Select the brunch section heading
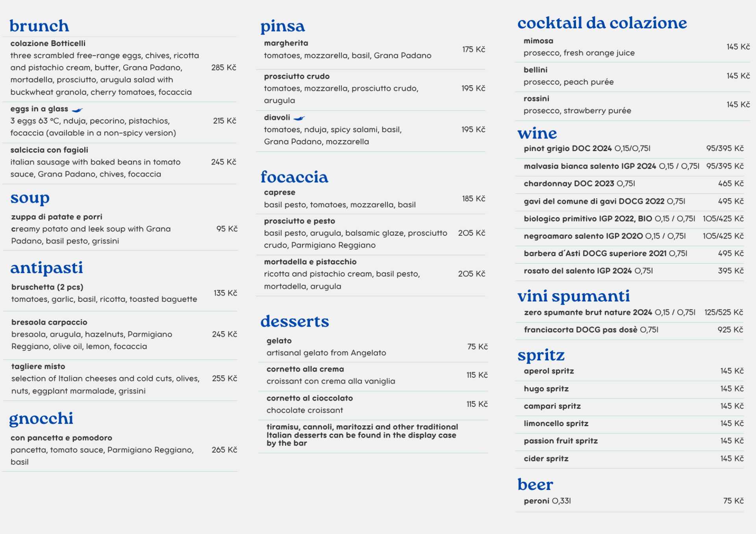The image size is (756, 534). 39,26
